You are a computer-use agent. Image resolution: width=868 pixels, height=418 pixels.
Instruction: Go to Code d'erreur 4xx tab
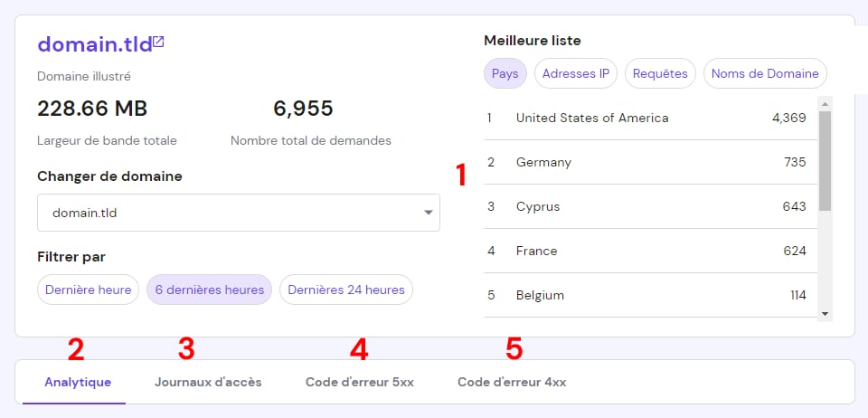512,382
